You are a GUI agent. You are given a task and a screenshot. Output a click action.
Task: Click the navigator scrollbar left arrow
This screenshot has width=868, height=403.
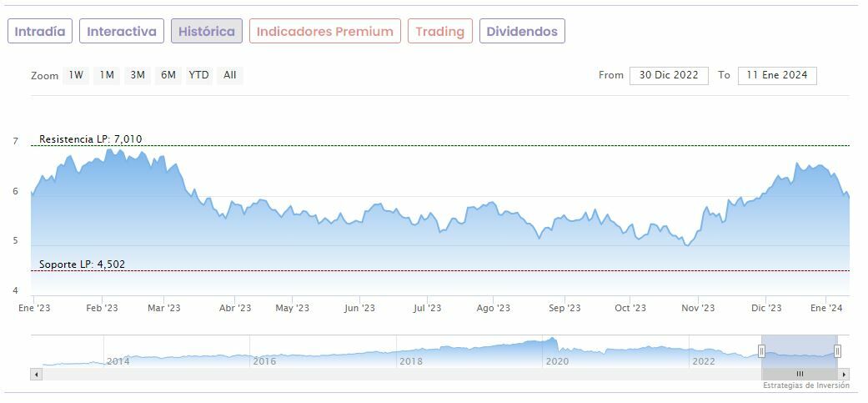[36, 374]
